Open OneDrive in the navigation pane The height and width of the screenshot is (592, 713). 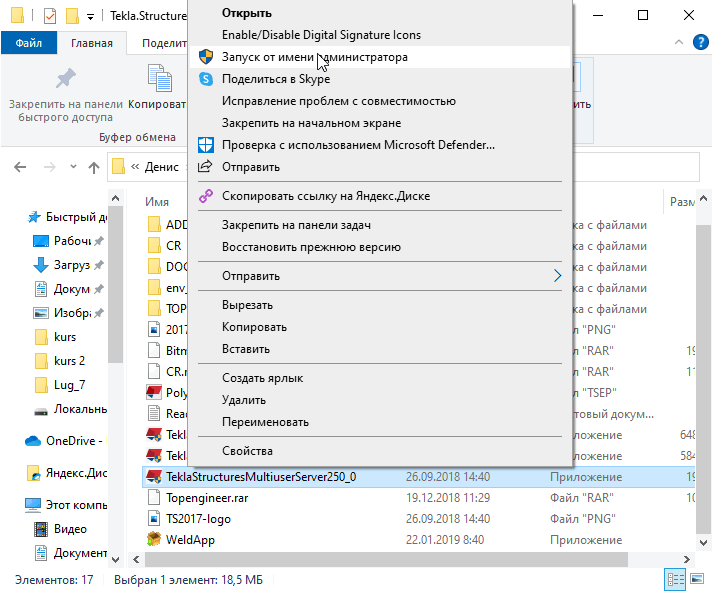(65, 441)
